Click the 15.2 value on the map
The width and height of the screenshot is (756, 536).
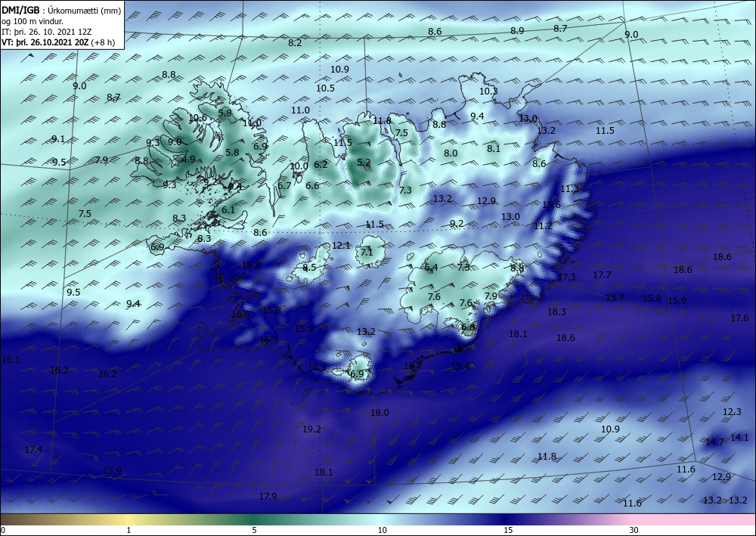251,265
